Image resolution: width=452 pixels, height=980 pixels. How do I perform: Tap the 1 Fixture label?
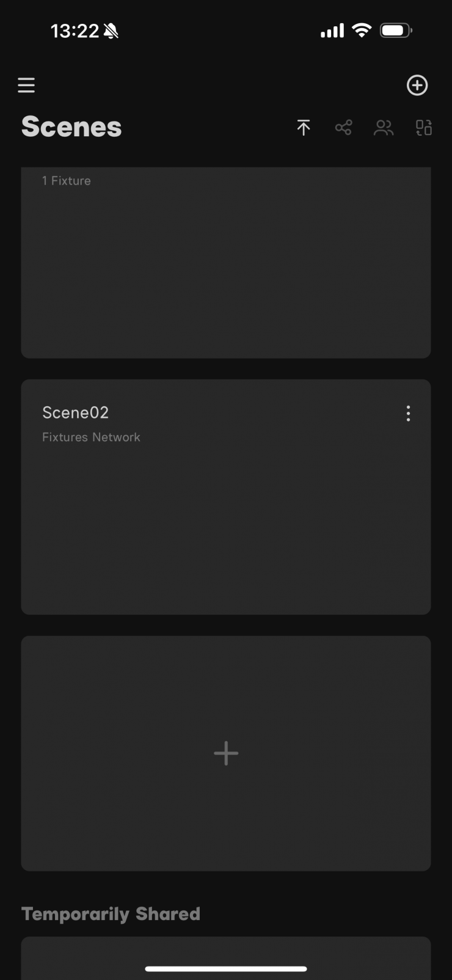(x=66, y=181)
